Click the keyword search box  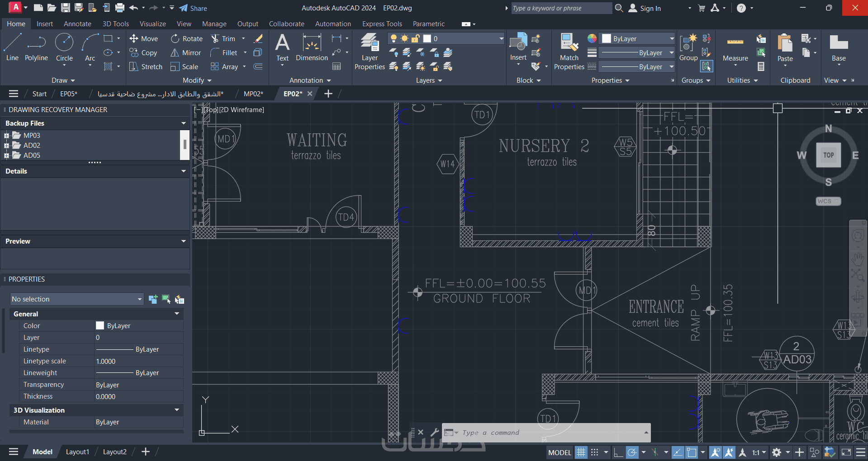(561, 8)
